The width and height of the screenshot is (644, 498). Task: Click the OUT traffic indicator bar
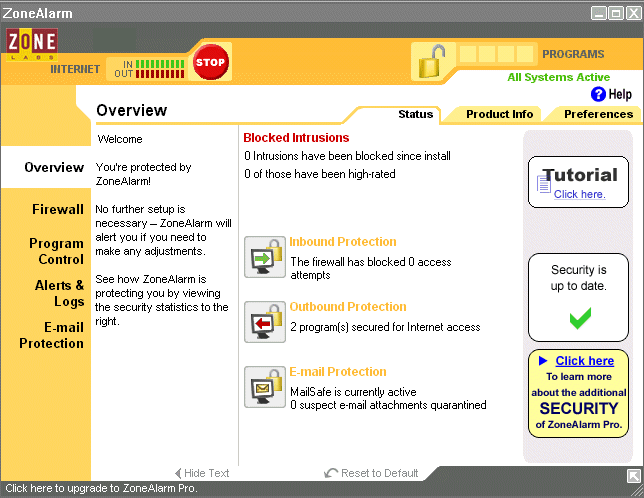(160, 74)
